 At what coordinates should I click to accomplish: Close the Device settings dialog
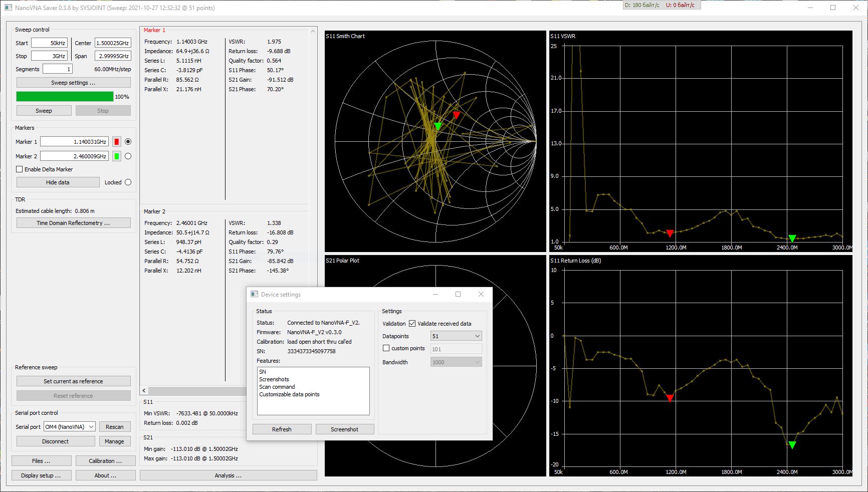point(481,294)
